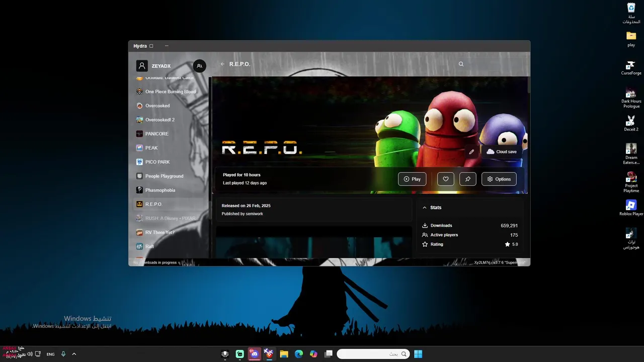
Task: Switch the ENG input language indicator
Action: (50, 354)
